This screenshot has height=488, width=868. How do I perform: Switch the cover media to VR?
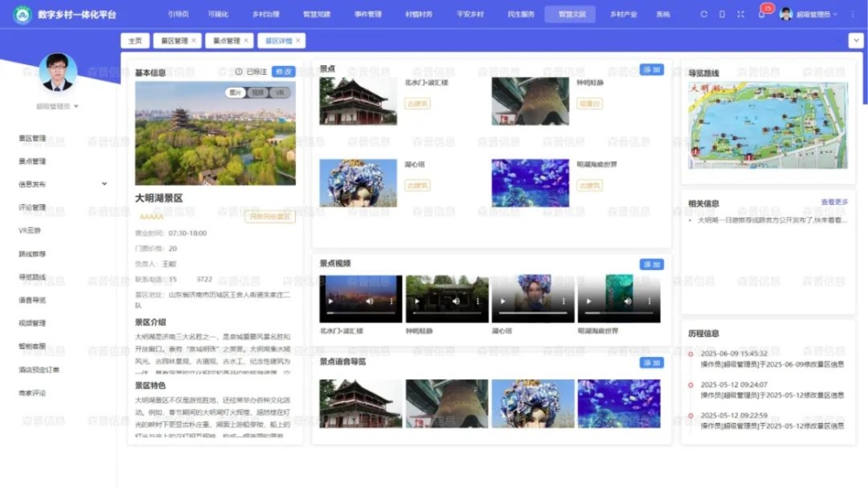click(279, 92)
